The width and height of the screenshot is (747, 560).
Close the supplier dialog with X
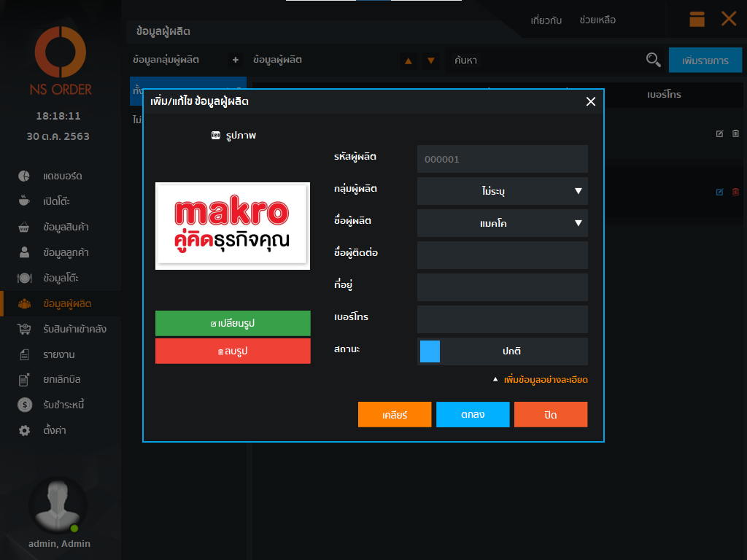[x=591, y=101]
